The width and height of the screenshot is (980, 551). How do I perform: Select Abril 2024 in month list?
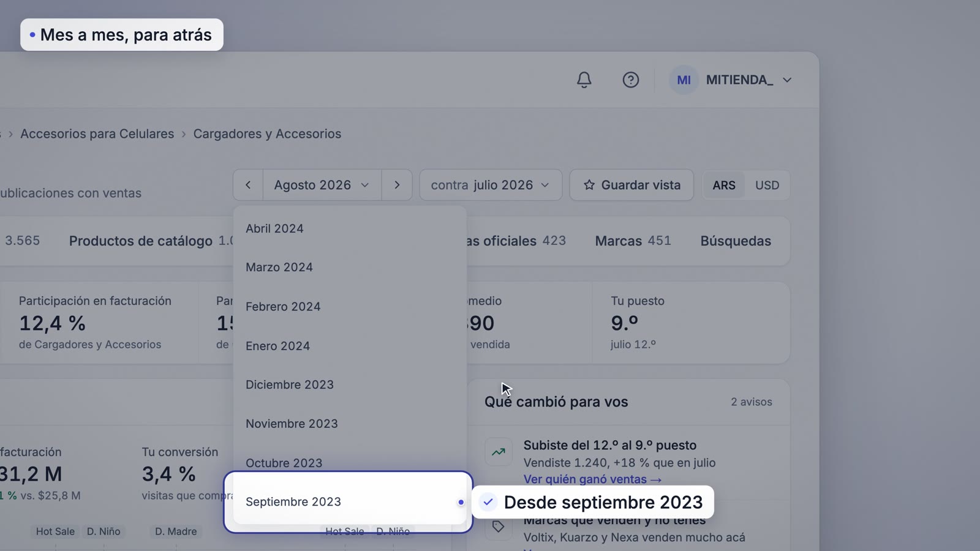pyautogui.click(x=350, y=228)
